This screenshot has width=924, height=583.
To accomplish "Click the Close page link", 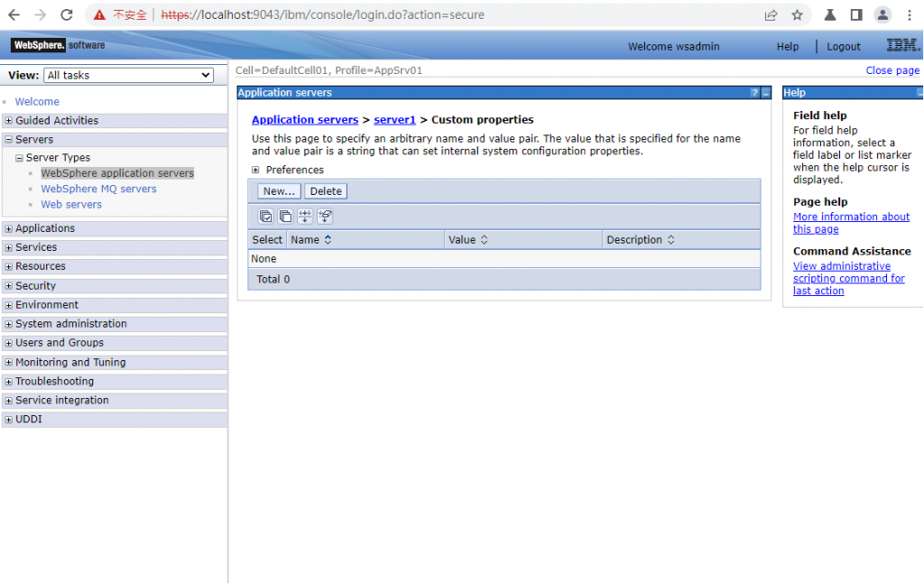I will pyautogui.click(x=892, y=70).
